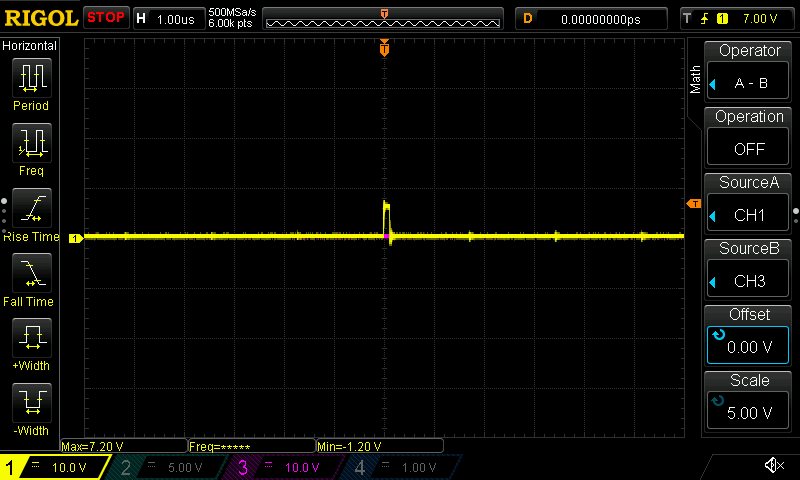The height and width of the screenshot is (480, 800).
Task: Click the 6.00k pts memory depth text
Action: pos(230,23)
